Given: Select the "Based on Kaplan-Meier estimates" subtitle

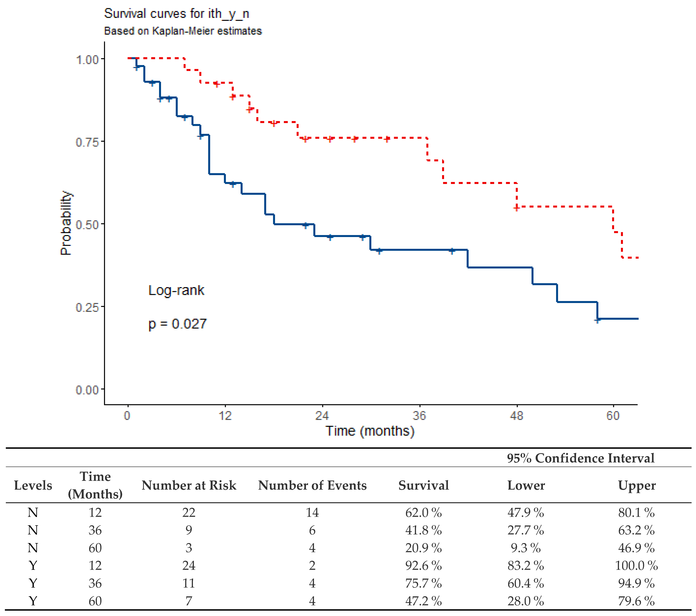Looking at the screenshot, I should pyautogui.click(x=183, y=31).
